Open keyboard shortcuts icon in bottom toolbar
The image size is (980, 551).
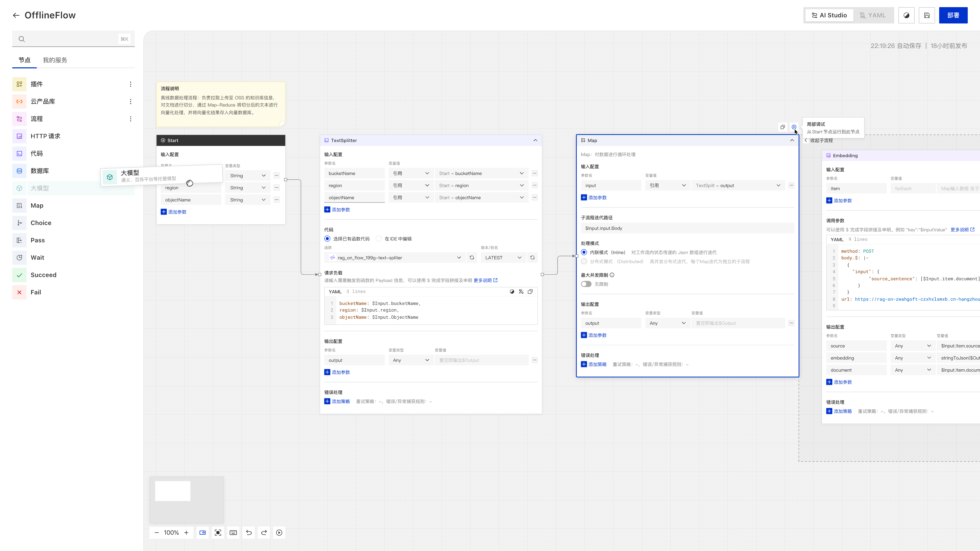[x=233, y=532]
